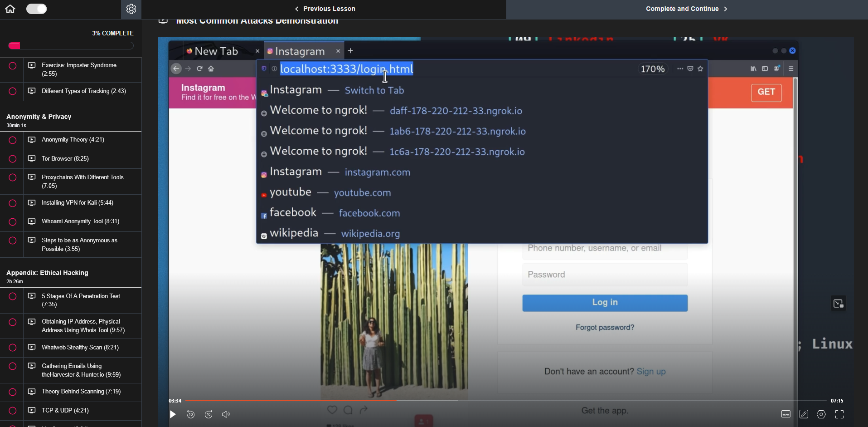Skip the video forward 10 seconds

tap(209, 414)
